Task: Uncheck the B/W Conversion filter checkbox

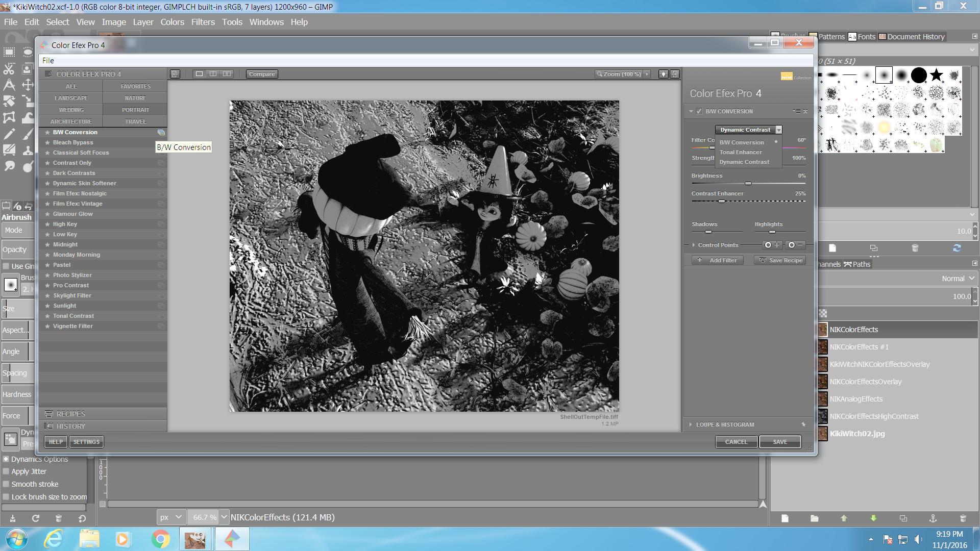Action: coord(699,111)
